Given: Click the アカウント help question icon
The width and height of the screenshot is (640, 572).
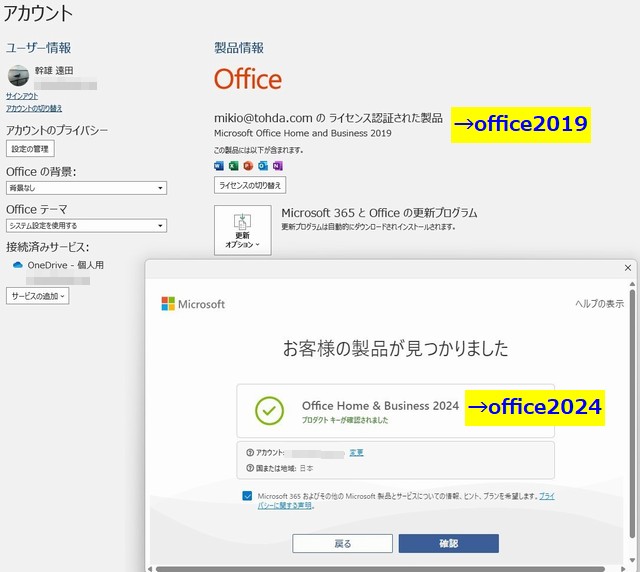Looking at the screenshot, I should (250, 452).
